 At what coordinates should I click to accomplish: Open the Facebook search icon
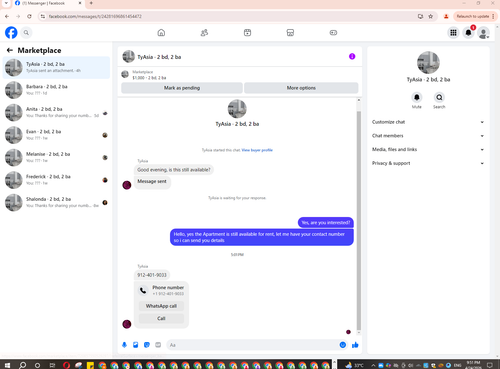point(26,33)
